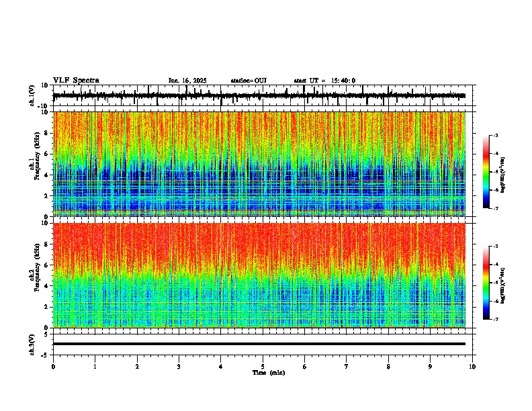Click the flat black ch.3 voltage trace
This screenshot has width=532, height=411.
(x=259, y=344)
